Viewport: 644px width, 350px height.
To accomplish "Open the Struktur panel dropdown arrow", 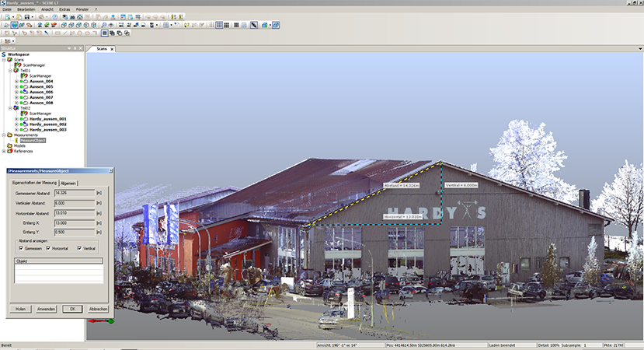I will (x=69, y=48).
